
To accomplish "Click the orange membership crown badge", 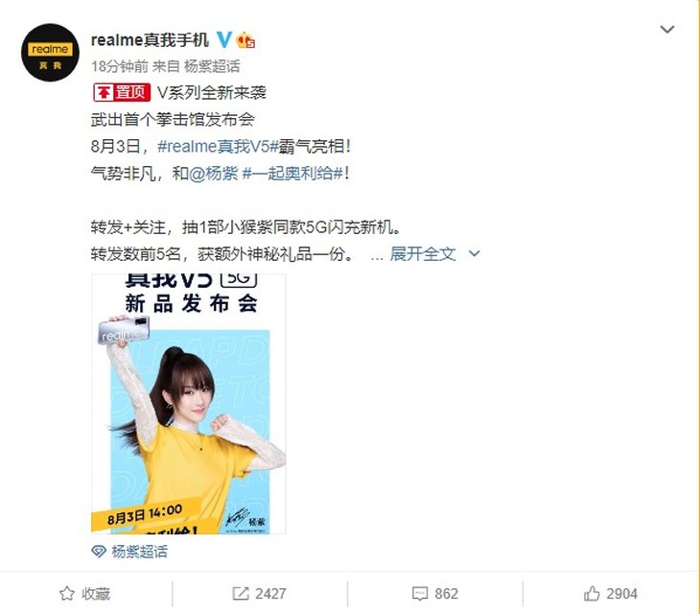I will click(245, 40).
